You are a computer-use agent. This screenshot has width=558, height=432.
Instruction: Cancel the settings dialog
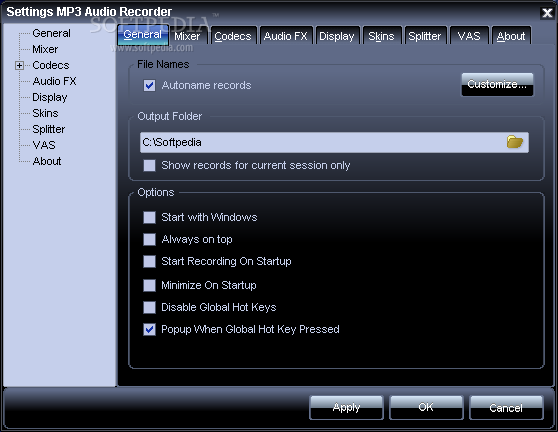pyautogui.click(x=506, y=407)
